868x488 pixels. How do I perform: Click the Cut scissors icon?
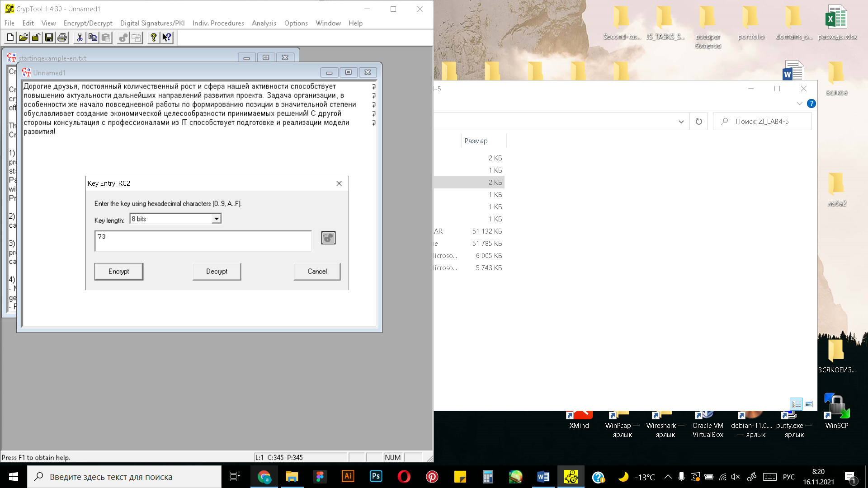(x=80, y=38)
